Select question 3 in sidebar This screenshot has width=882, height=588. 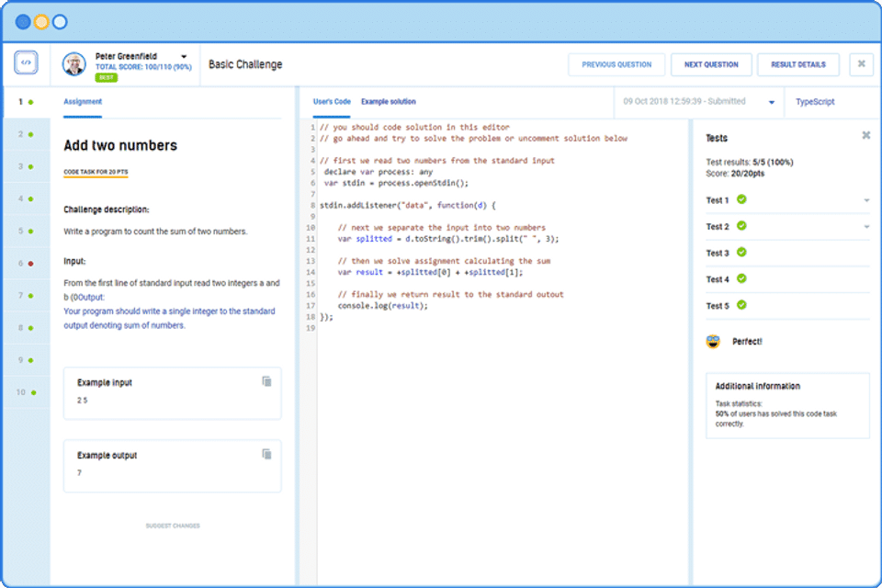(x=26, y=166)
